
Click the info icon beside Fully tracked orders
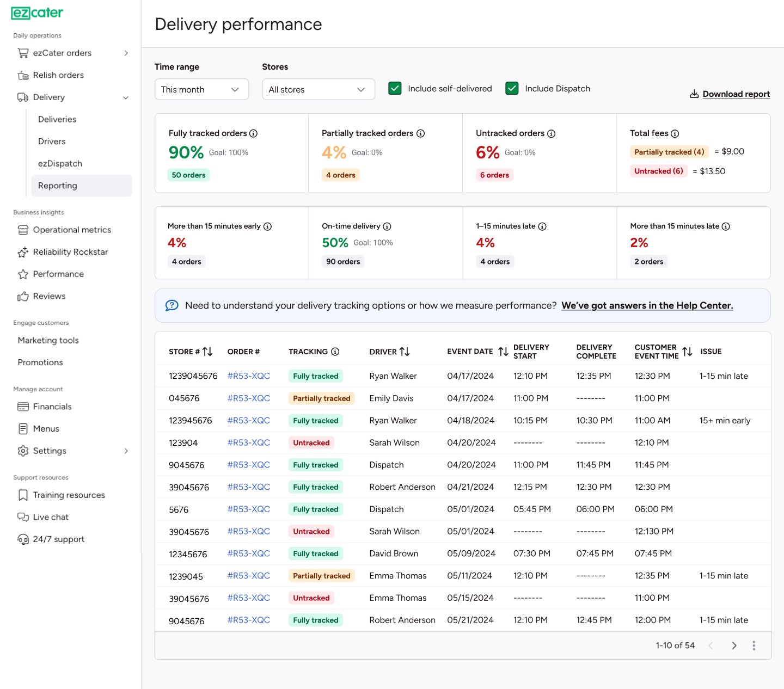pyautogui.click(x=253, y=133)
